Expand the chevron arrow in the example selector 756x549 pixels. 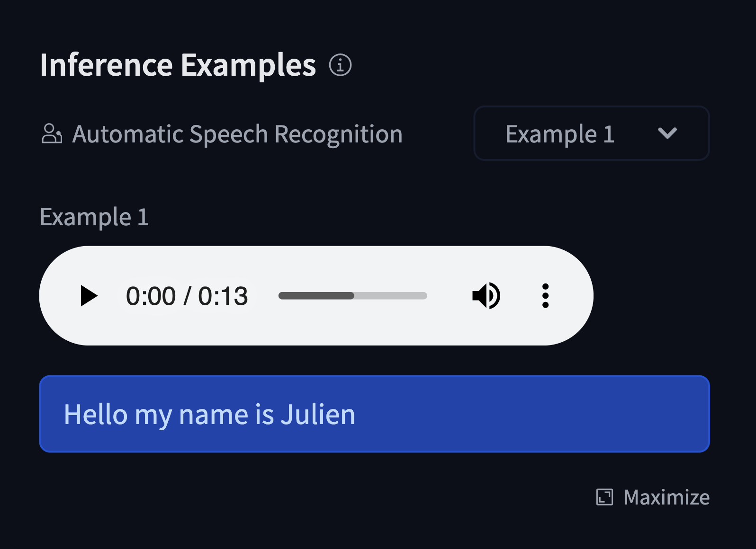(667, 133)
